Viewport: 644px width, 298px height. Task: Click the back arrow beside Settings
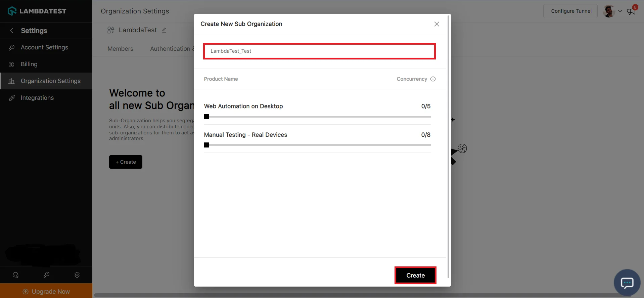[x=12, y=31]
